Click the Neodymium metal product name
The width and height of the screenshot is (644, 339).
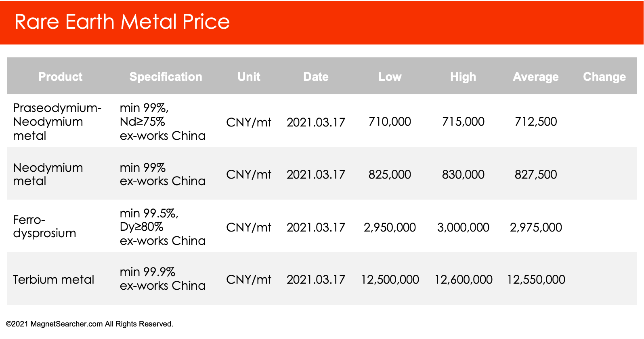pyautogui.click(x=48, y=174)
